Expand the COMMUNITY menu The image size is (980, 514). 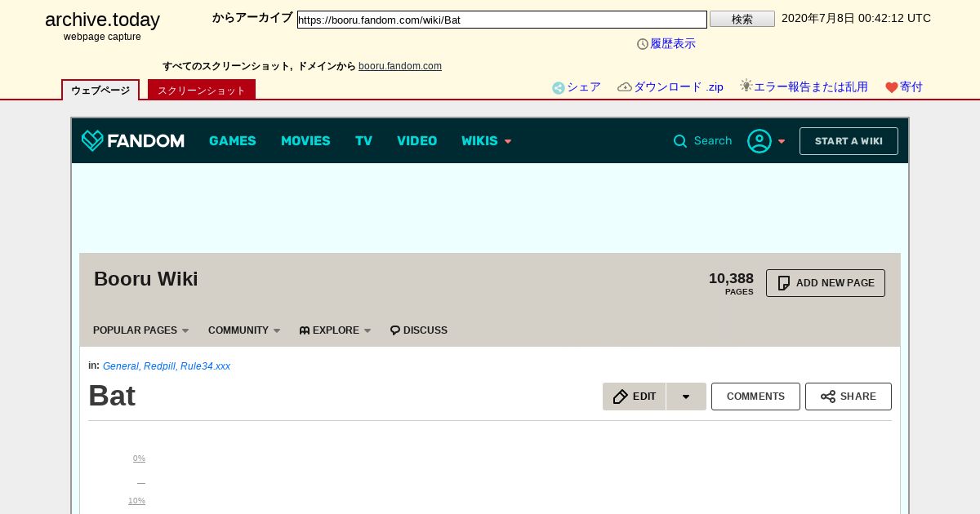244,330
